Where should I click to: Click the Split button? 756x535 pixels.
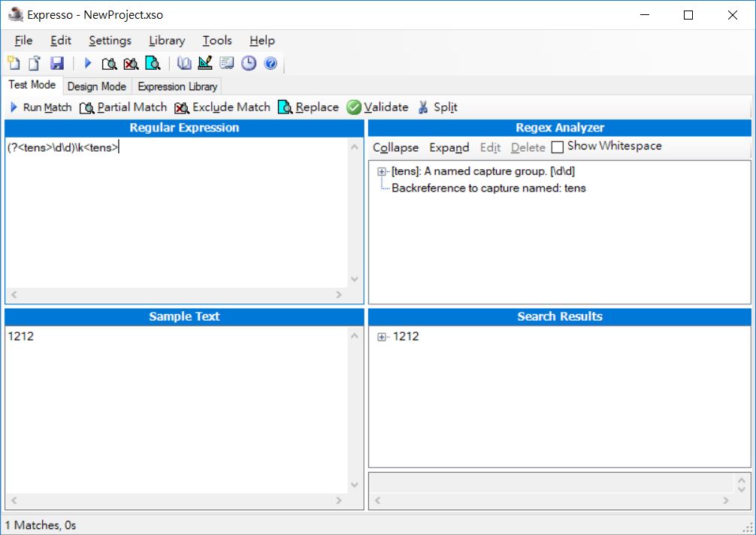point(437,107)
